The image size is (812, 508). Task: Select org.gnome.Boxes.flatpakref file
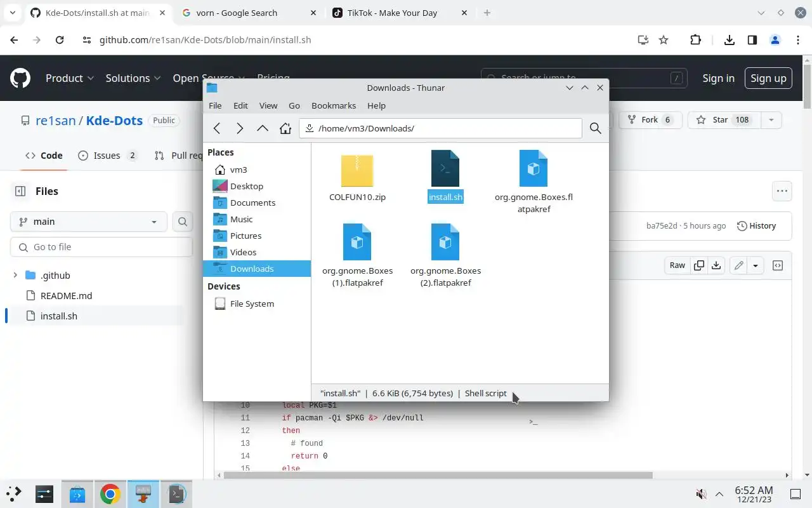pos(534,182)
